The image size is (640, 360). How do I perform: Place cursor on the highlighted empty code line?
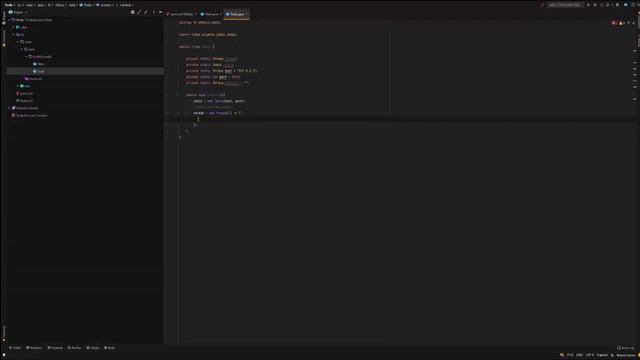coord(400,119)
